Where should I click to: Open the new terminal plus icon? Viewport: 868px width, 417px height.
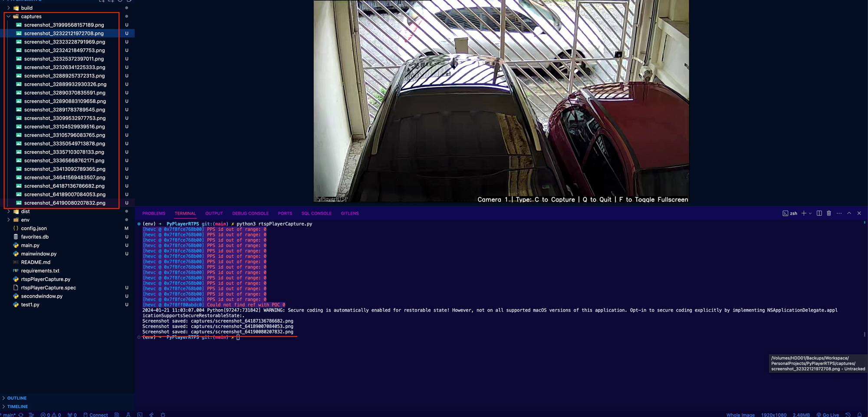(x=804, y=213)
